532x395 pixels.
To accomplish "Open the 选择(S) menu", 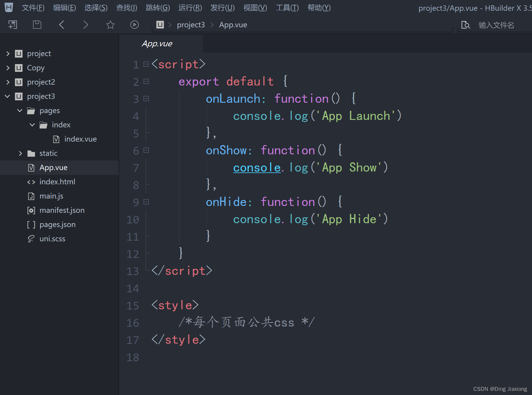I will (x=96, y=8).
